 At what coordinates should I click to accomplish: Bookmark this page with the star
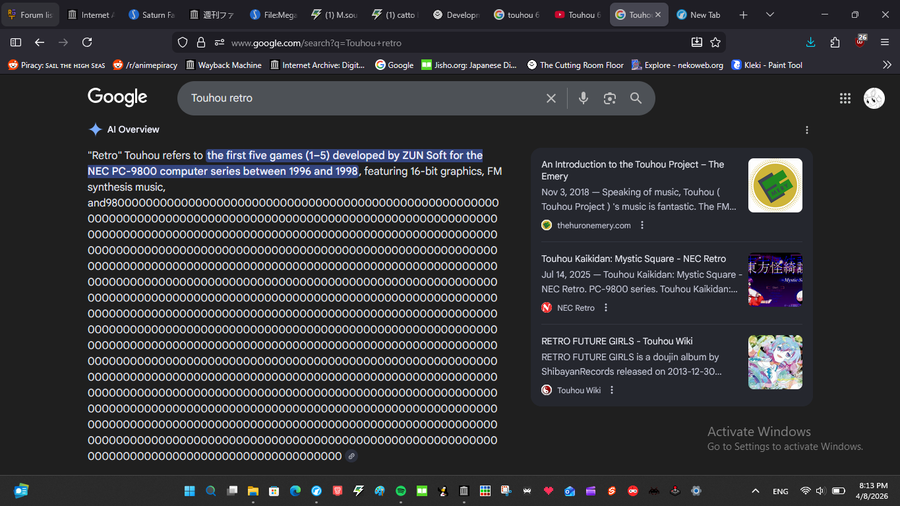pyautogui.click(x=715, y=42)
